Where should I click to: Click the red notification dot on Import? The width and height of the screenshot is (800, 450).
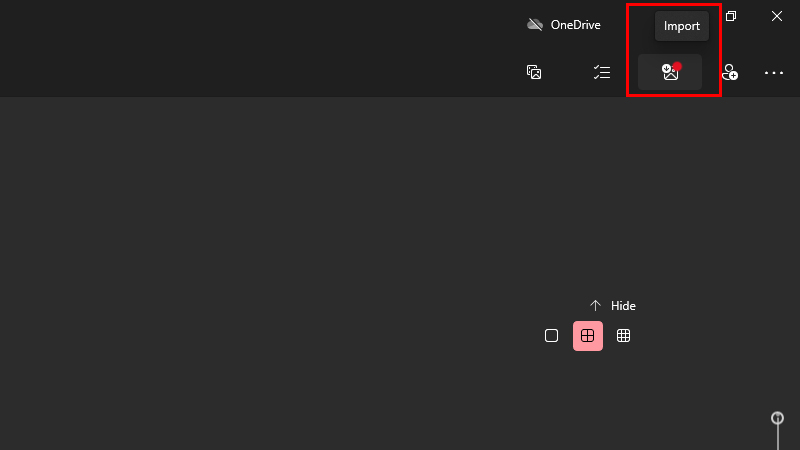tap(677, 66)
